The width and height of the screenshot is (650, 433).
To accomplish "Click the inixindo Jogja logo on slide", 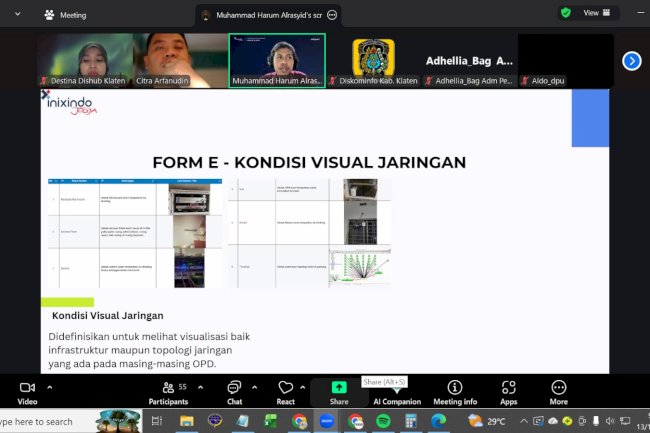I will (x=69, y=103).
